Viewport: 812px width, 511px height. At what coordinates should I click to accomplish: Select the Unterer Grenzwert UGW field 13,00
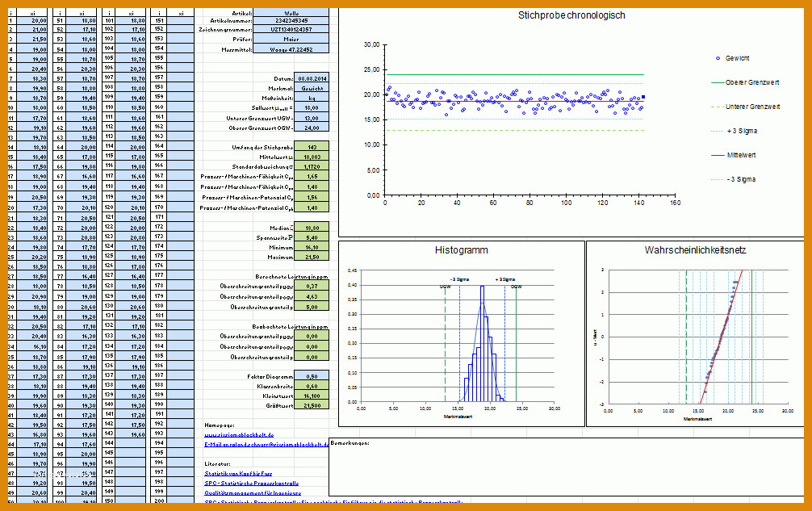tap(312, 118)
